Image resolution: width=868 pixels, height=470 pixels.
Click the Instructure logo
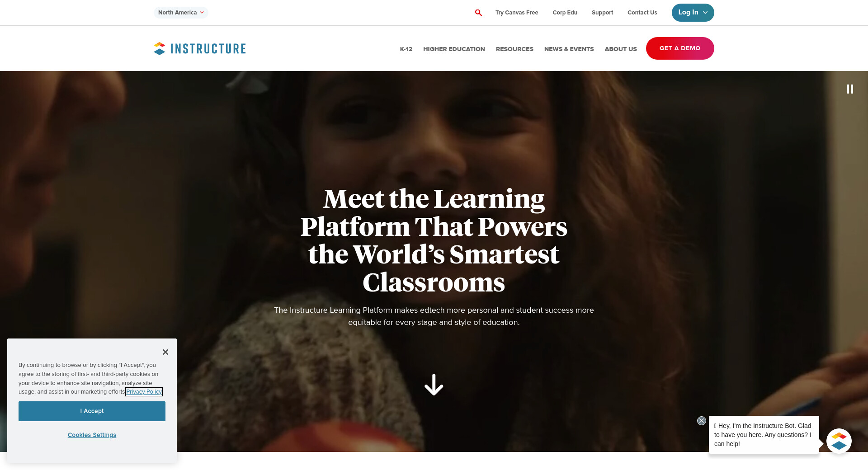click(200, 48)
